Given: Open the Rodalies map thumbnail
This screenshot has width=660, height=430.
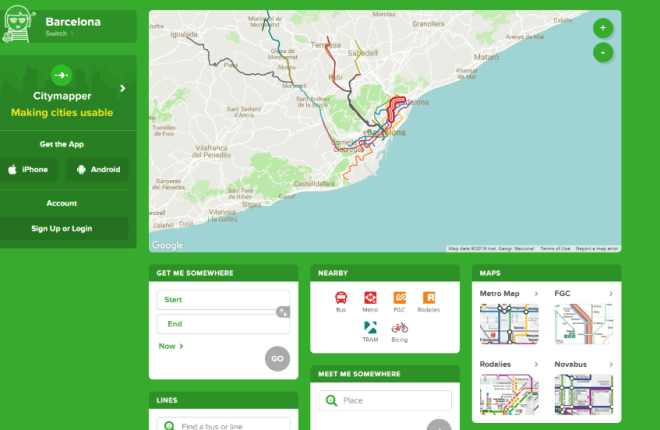Looking at the screenshot, I should [x=509, y=395].
